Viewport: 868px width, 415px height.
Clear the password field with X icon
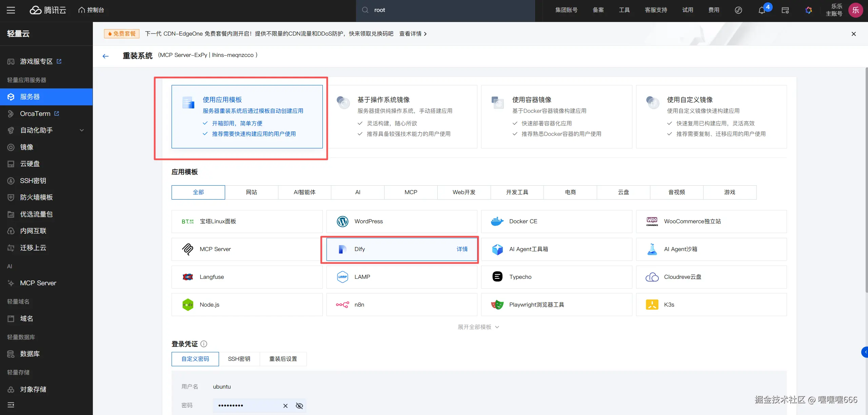pyautogui.click(x=285, y=406)
